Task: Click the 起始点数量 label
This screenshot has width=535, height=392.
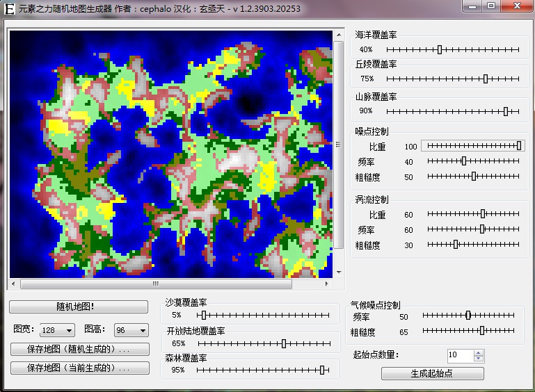Action: pos(376,355)
